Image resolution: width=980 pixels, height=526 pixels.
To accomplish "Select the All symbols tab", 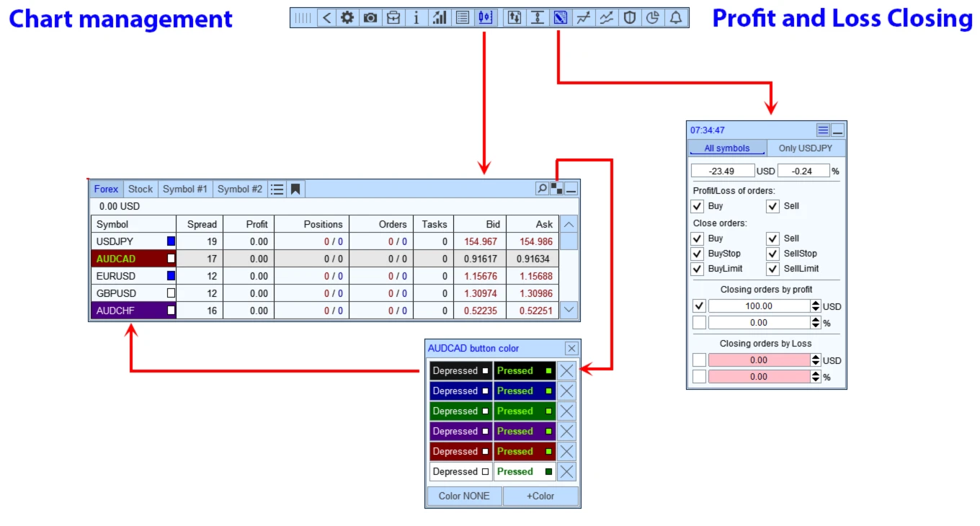I will tap(727, 148).
